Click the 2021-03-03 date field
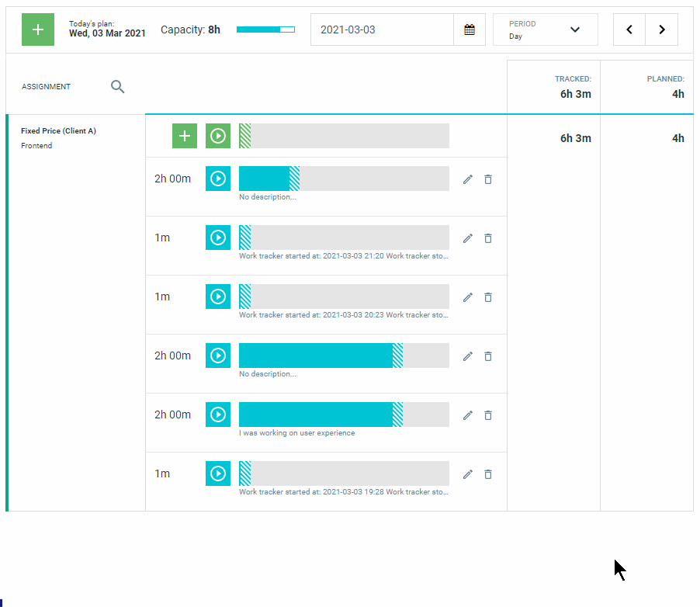This screenshot has height=607, width=700. coord(382,29)
